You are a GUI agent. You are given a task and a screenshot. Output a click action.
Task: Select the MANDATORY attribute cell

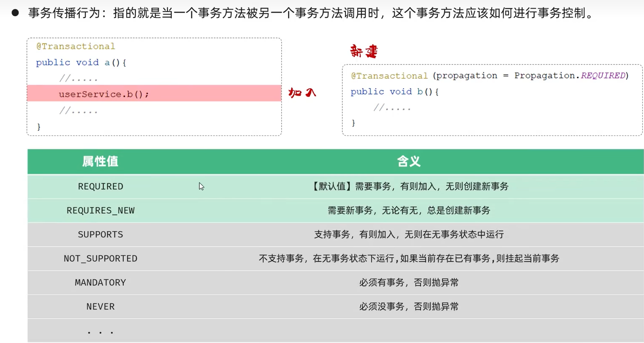tap(100, 283)
